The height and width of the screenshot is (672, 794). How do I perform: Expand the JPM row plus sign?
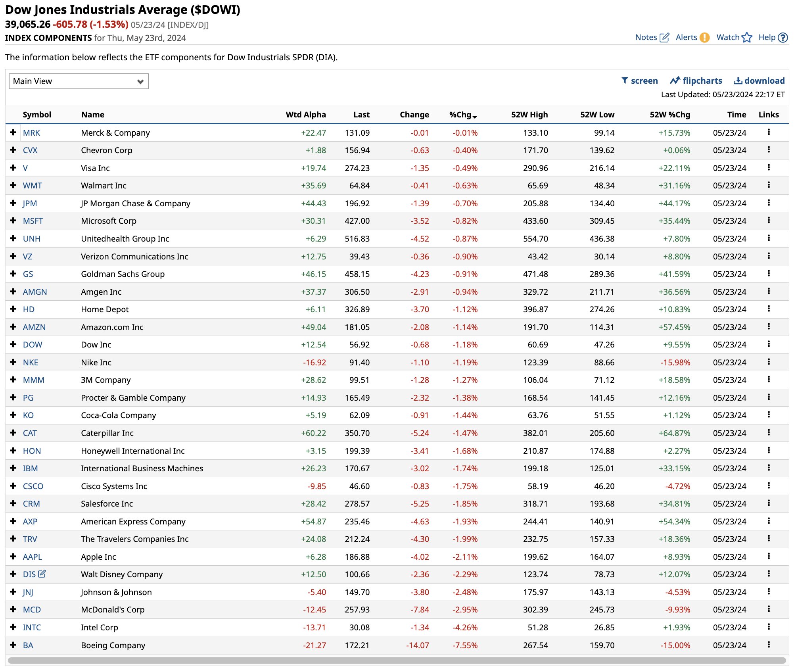[13, 203]
